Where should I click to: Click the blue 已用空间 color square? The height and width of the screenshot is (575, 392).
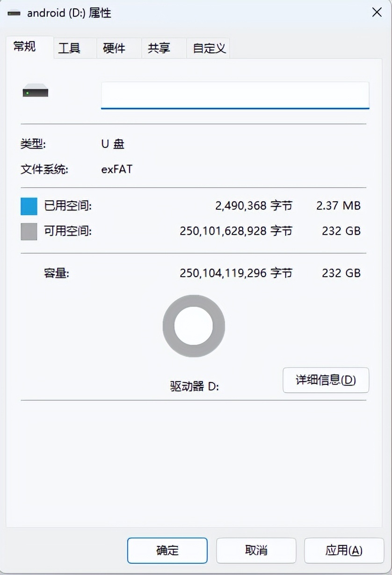pyautogui.click(x=29, y=206)
